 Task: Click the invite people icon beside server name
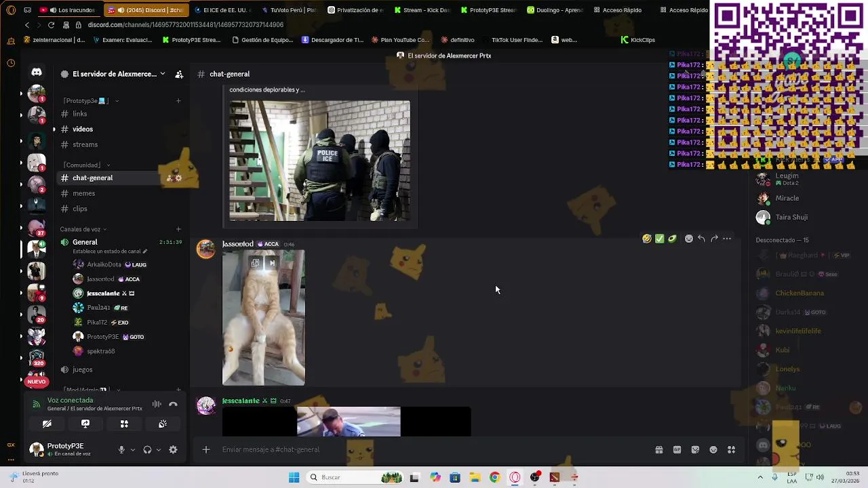(x=179, y=74)
